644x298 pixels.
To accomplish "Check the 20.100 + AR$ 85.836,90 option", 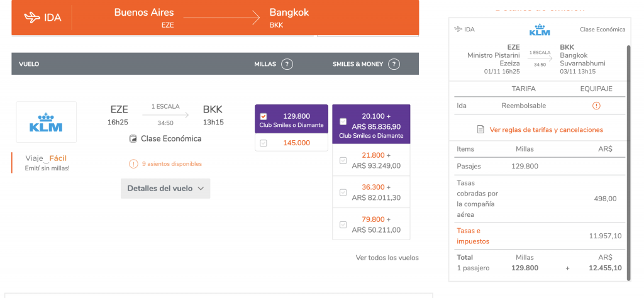I will pos(343,121).
